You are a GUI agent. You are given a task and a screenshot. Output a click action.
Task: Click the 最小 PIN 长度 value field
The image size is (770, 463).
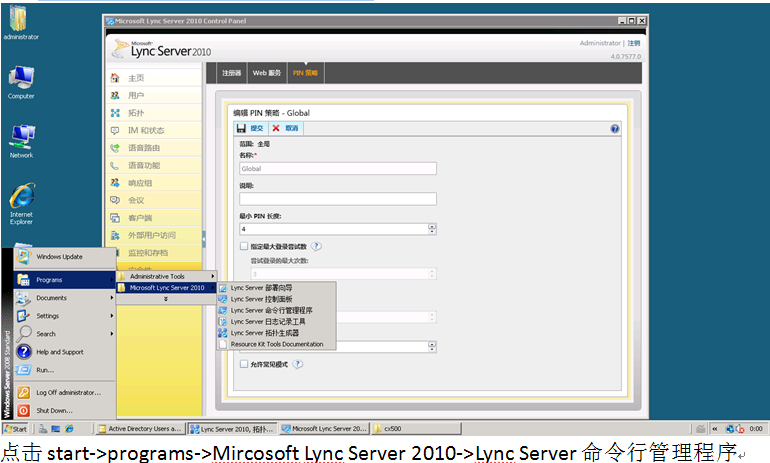pos(334,229)
